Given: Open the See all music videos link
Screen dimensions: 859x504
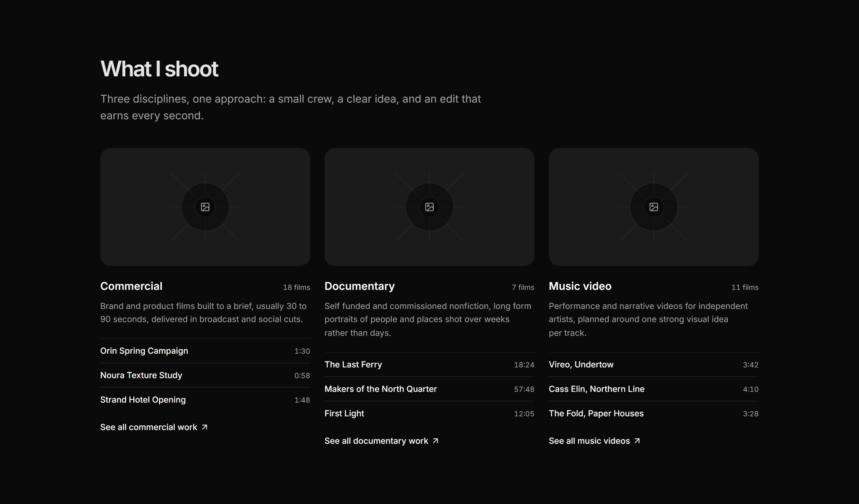Looking at the screenshot, I should point(594,440).
